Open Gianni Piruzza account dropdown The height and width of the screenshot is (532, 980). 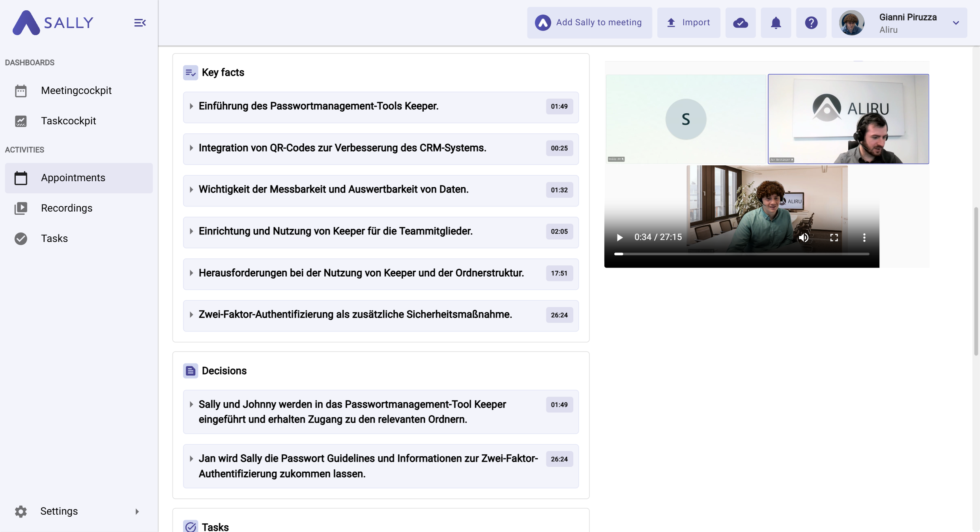click(x=956, y=23)
